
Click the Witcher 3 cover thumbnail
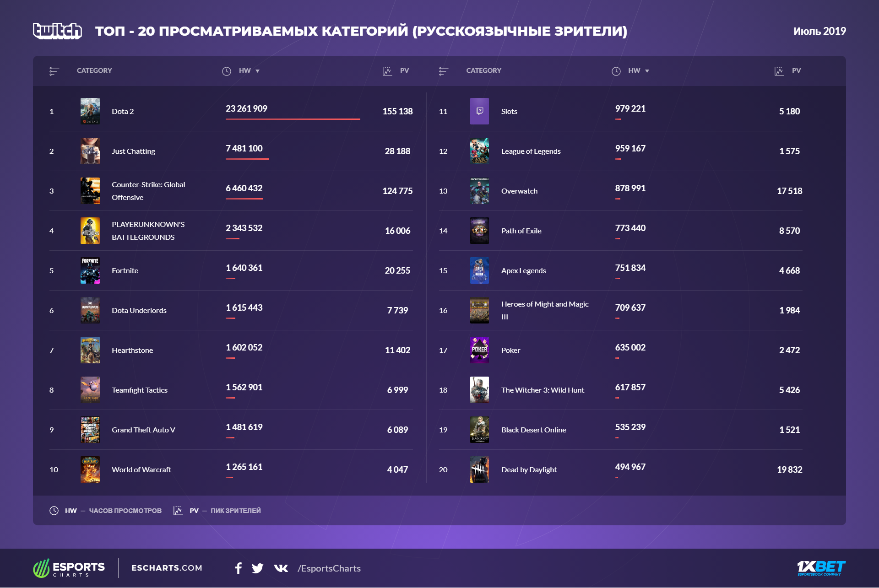(479, 390)
